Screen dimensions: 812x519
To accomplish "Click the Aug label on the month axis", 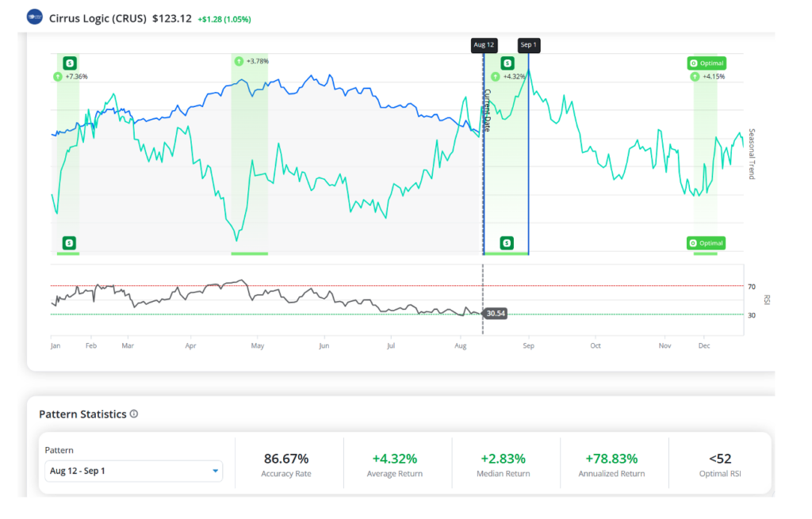I will tap(461, 345).
